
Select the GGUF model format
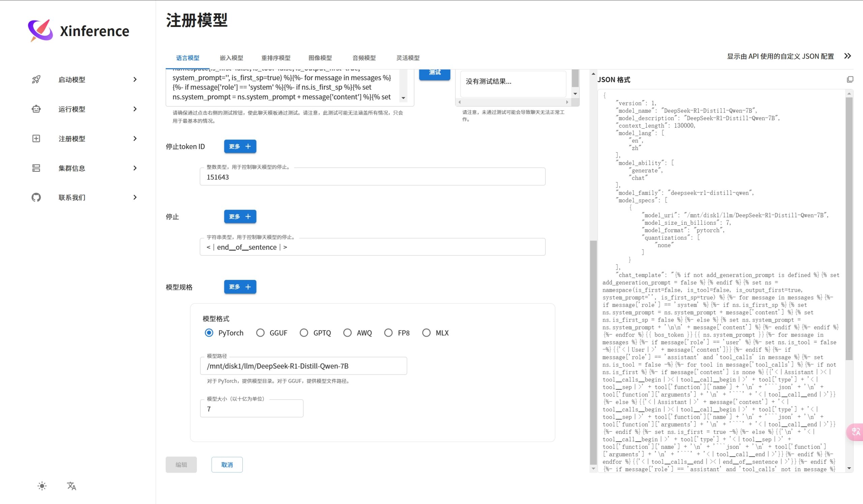pyautogui.click(x=260, y=333)
